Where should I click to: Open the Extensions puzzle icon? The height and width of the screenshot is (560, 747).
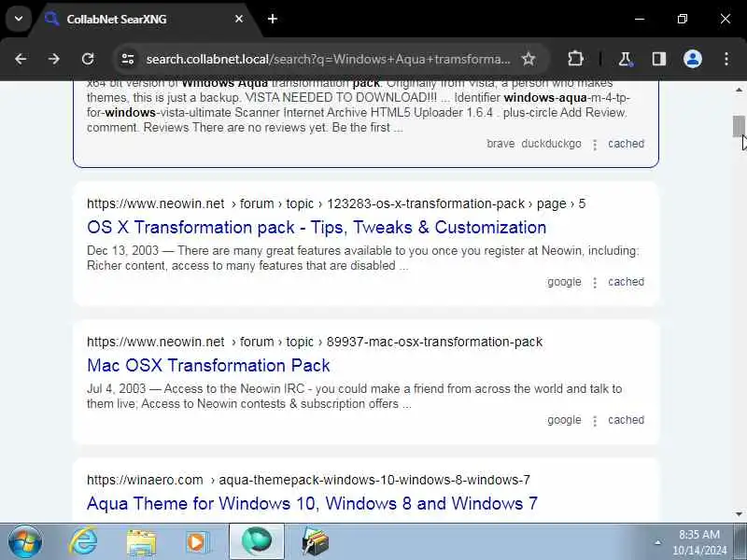coord(575,59)
